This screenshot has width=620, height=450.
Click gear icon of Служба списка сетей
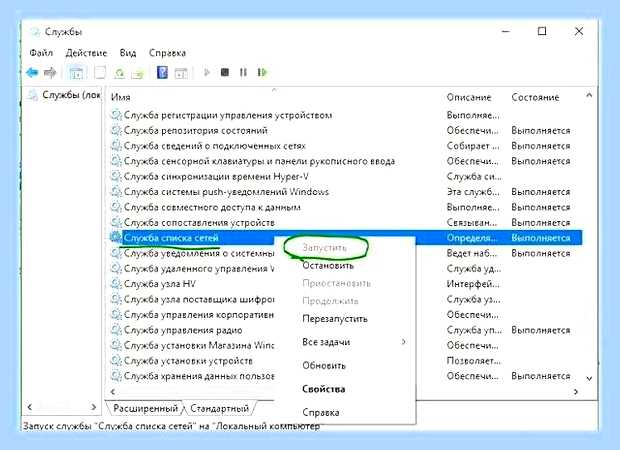116,238
